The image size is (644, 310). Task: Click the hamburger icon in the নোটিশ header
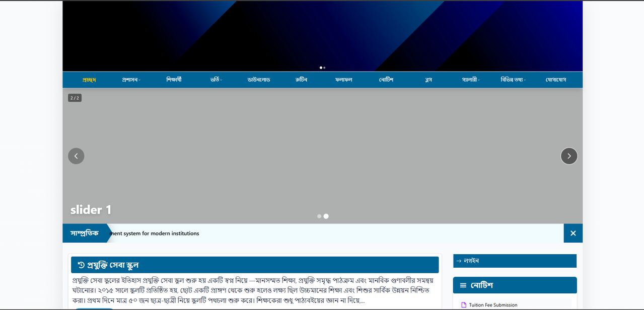click(463, 285)
